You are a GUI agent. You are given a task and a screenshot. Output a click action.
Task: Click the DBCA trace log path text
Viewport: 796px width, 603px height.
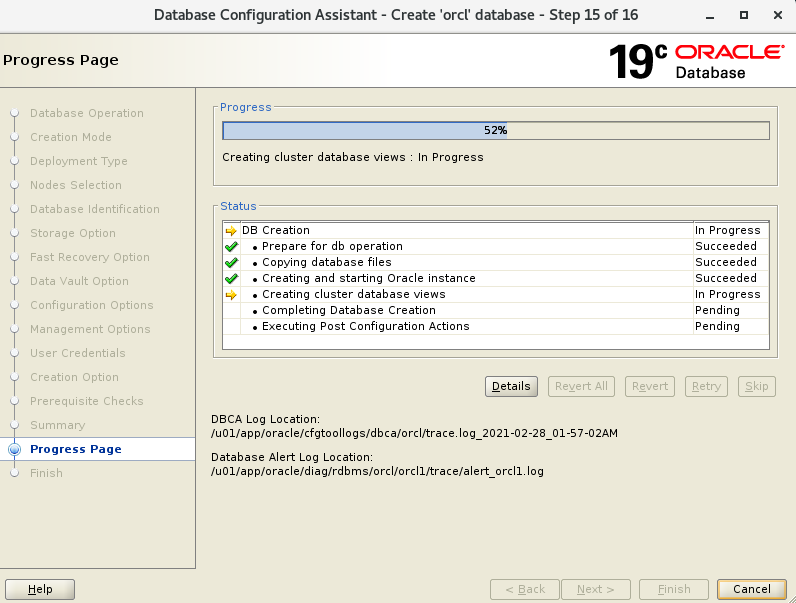(x=414, y=433)
